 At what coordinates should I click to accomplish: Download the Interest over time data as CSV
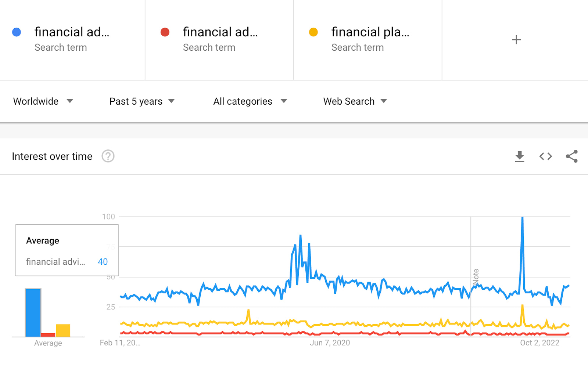coord(519,156)
